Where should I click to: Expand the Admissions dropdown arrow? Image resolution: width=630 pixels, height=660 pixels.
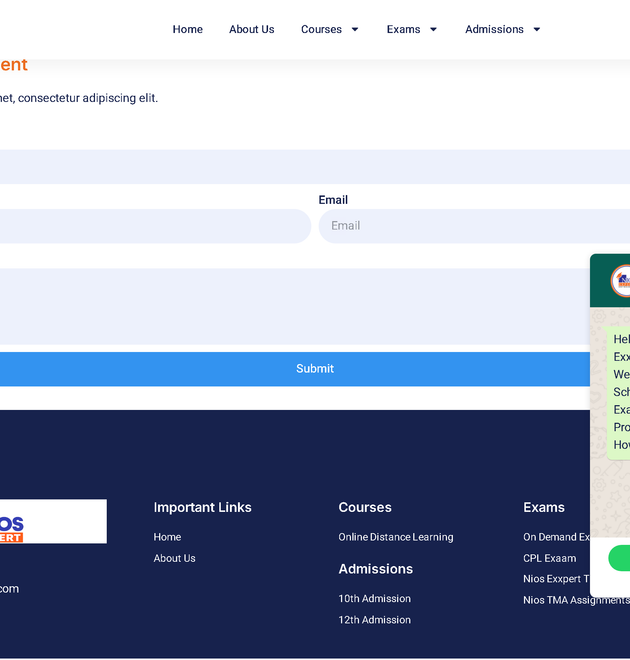click(x=537, y=29)
